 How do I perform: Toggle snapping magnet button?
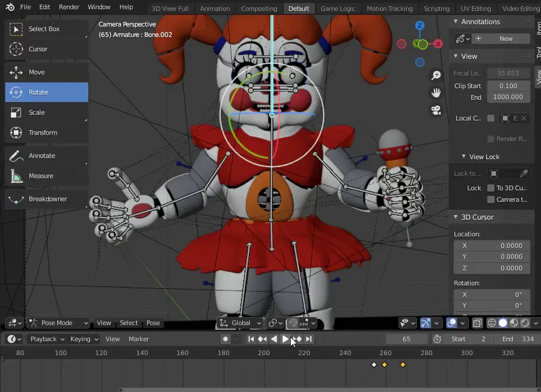(293, 323)
